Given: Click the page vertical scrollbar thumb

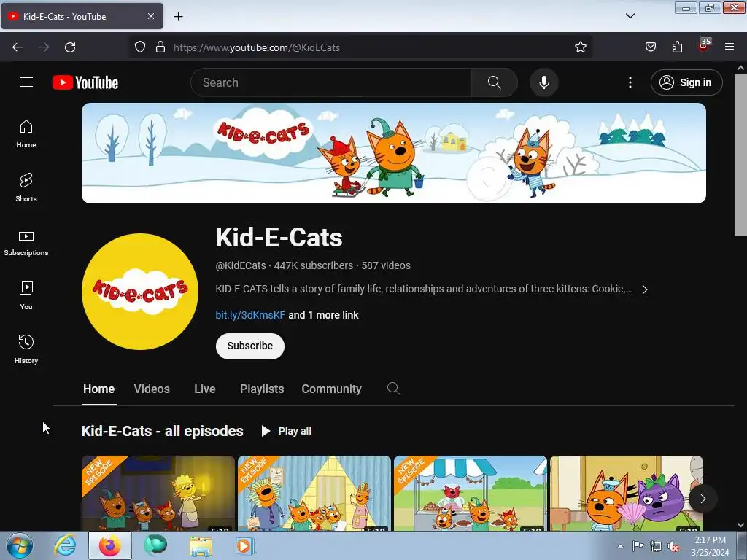Looking at the screenshot, I should (740, 155).
